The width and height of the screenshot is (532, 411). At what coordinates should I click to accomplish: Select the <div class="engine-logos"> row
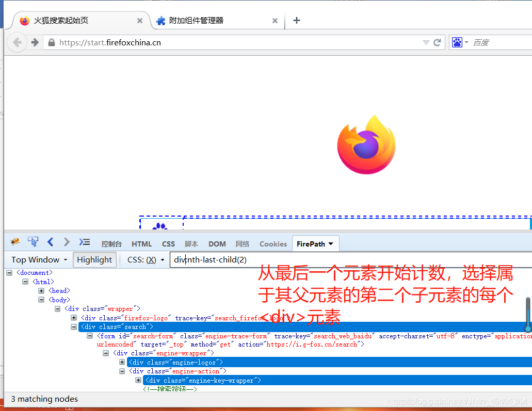[329, 362]
